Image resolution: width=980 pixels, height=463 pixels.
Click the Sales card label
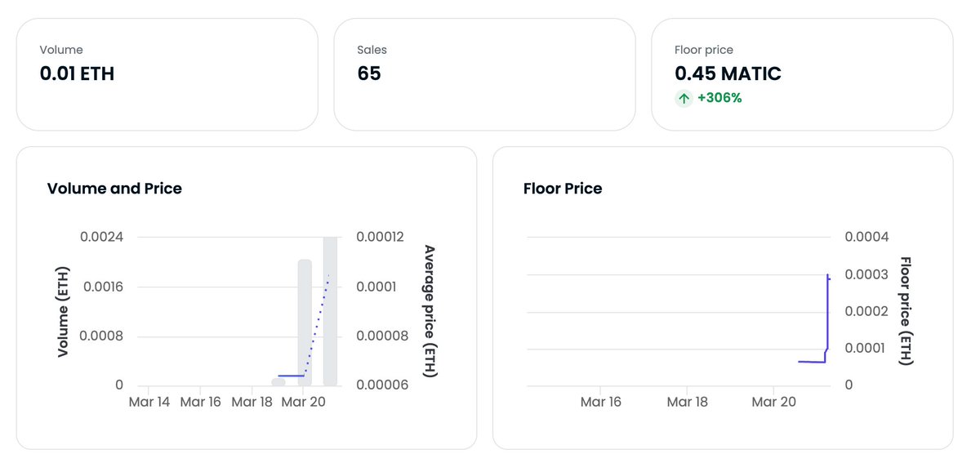[372, 50]
